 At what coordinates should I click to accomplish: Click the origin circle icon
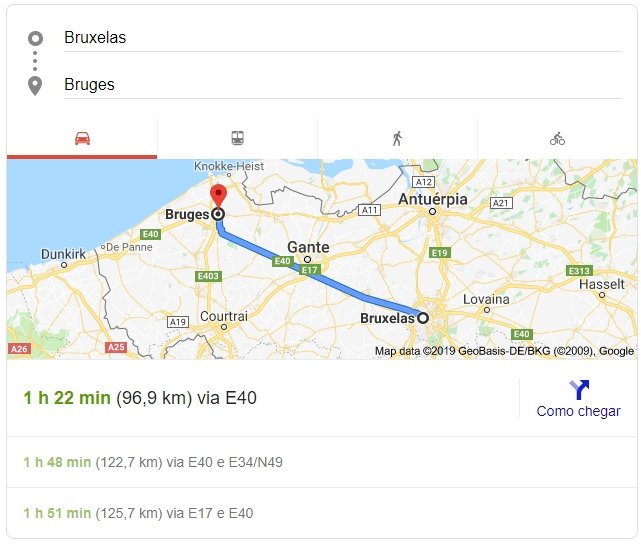[x=36, y=38]
